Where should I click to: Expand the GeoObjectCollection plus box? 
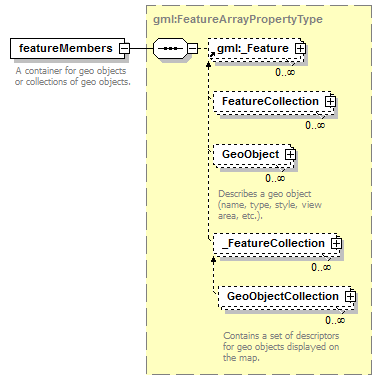click(350, 296)
